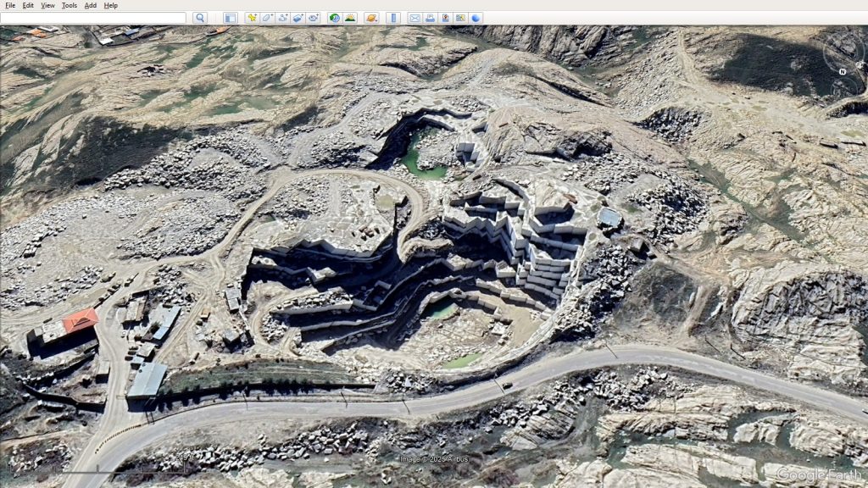
Task: Print the current view
Action: [430, 18]
